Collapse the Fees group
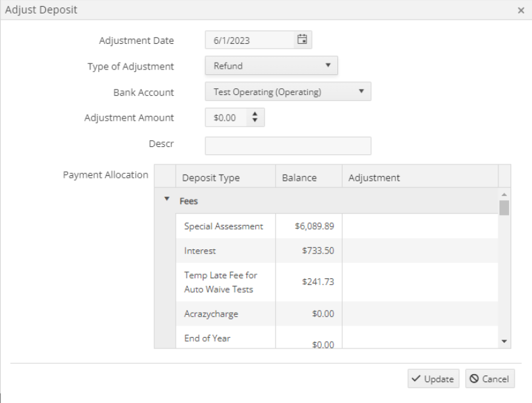The image size is (532, 403). point(166,199)
